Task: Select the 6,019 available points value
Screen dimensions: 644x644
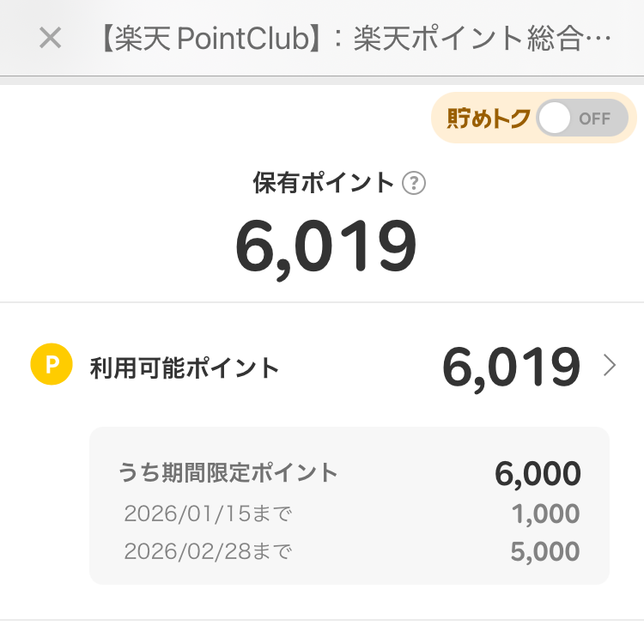Action: (511, 368)
